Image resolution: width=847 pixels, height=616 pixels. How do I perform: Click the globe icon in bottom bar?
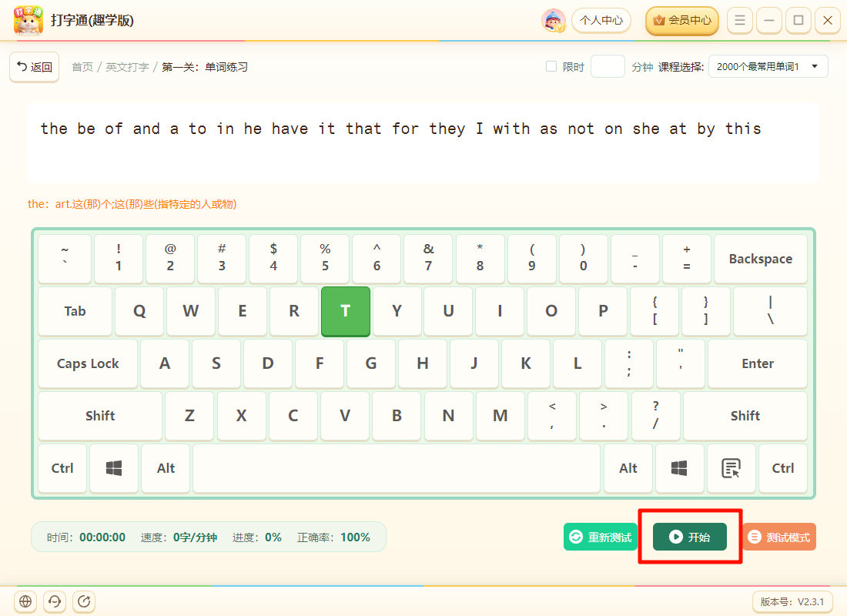click(25, 601)
